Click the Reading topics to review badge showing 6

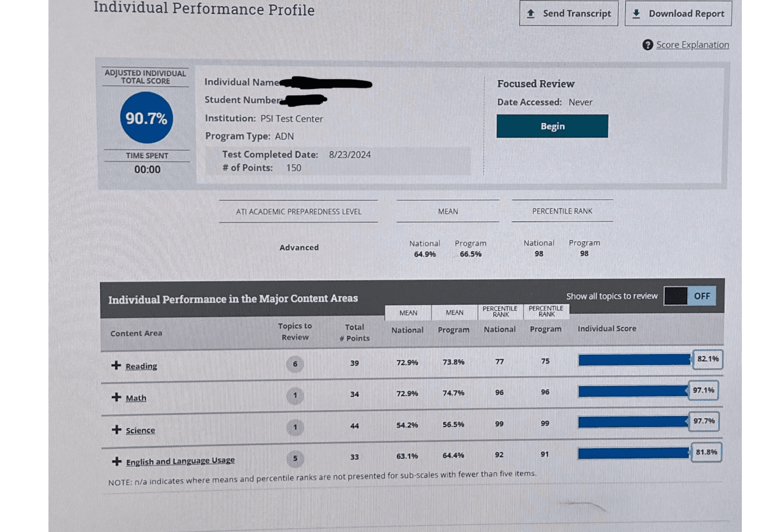[295, 364]
